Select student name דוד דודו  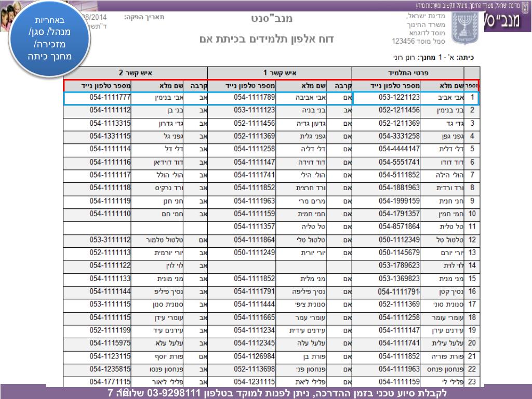(452, 163)
